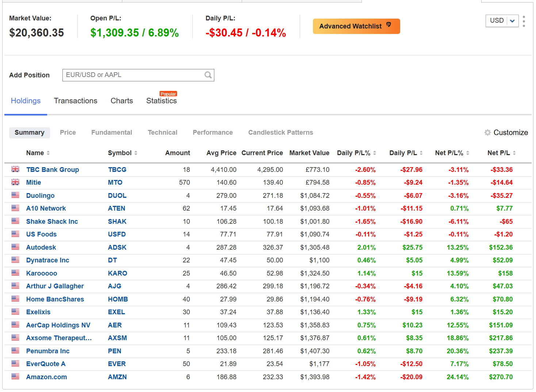Click the AMZN symbol

coord(117,377)
